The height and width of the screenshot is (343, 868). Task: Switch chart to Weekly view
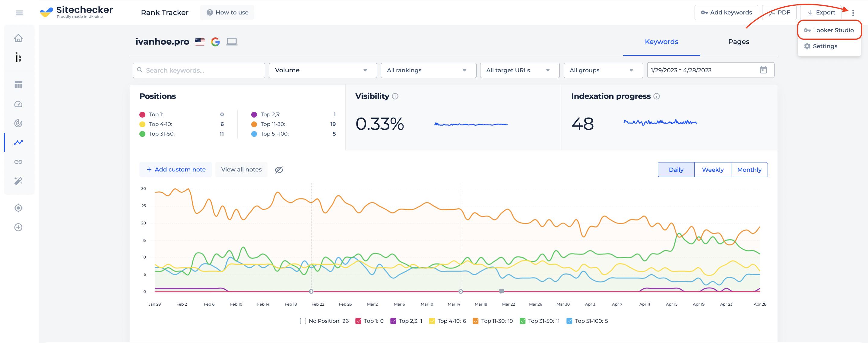click(713, 170)
